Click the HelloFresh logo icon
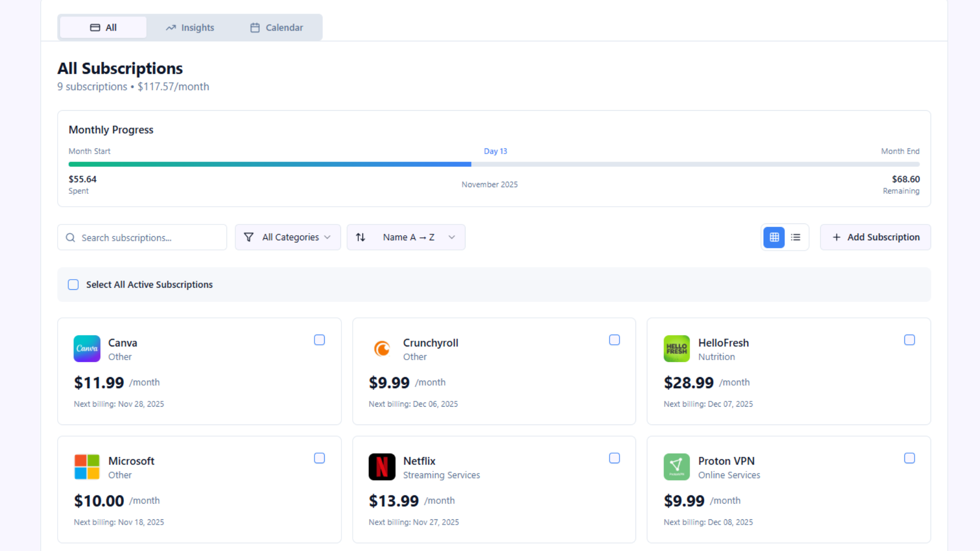This screenshot has width=980, height=551. 676,348
